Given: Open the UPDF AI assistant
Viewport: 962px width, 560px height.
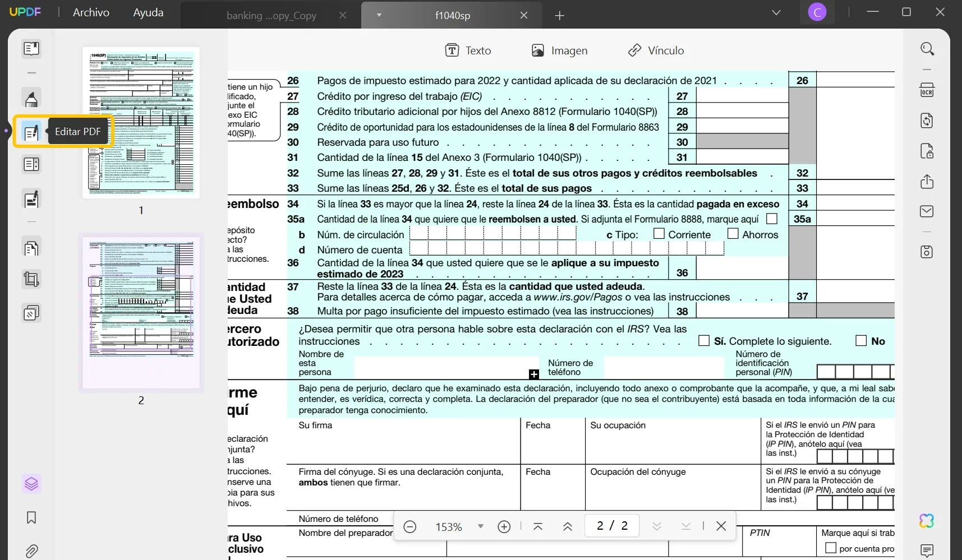Looking at the screenshot, I should tap(927, 521).
